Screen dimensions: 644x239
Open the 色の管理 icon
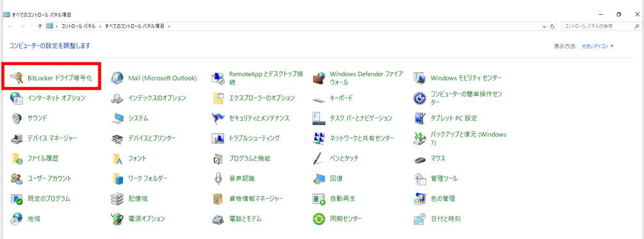(x=420, y=199)
